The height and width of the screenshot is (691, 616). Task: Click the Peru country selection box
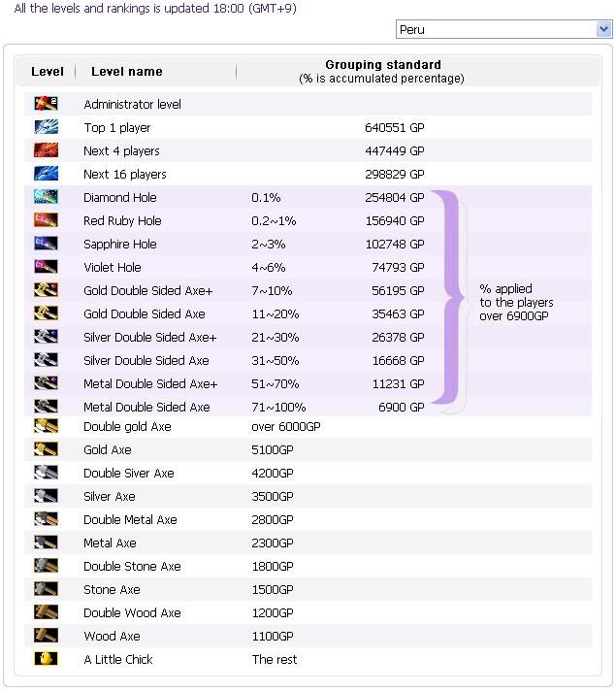point(504,29)
